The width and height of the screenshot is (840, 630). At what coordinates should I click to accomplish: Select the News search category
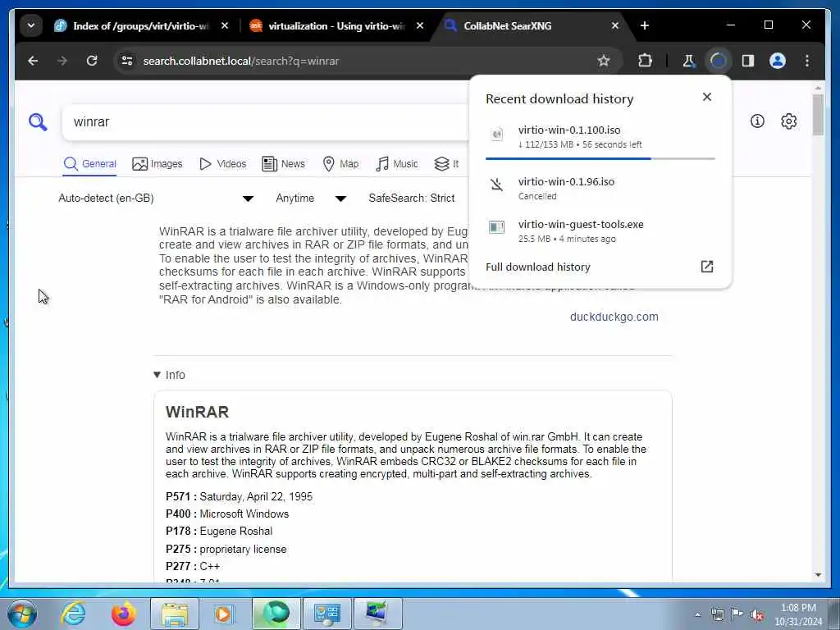click(x=283, y=164)
